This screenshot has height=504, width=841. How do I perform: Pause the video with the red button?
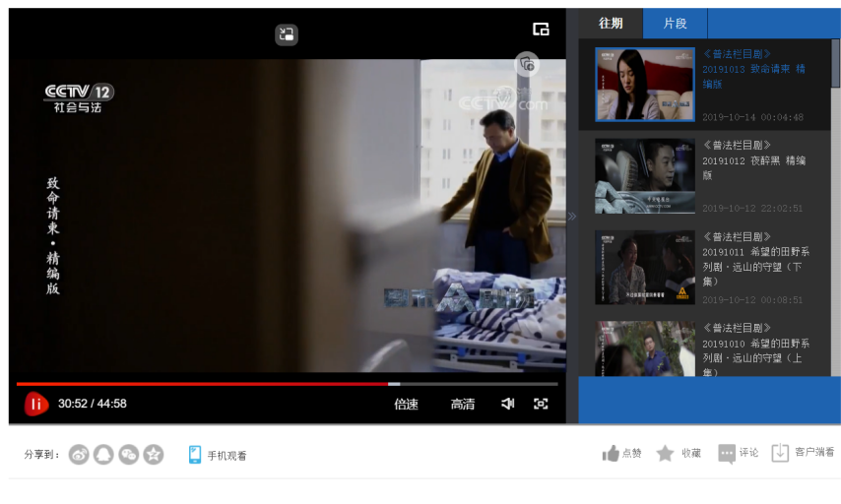36,404
